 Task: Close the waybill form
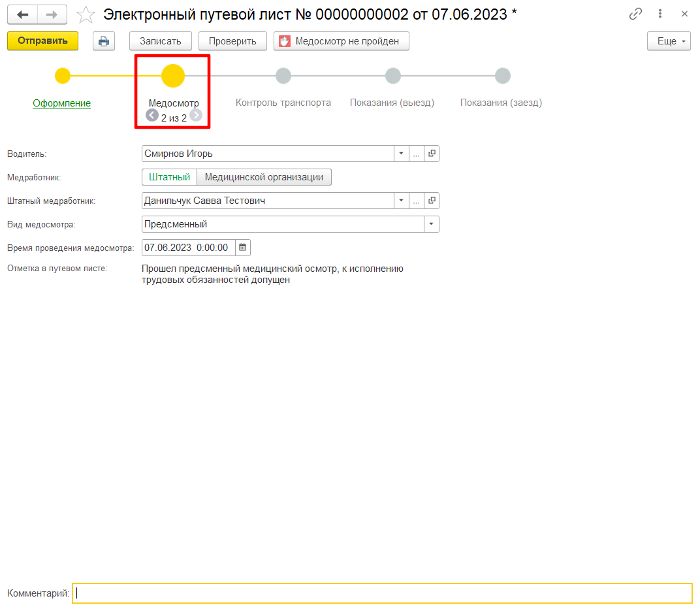pos(684,14)
